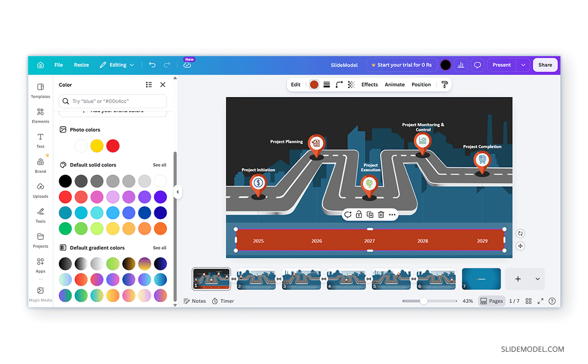Image resolution: width=588 pixels, height=364 pixels.
Task: Open Uploads in the sidebar
Action: point(41,191)
